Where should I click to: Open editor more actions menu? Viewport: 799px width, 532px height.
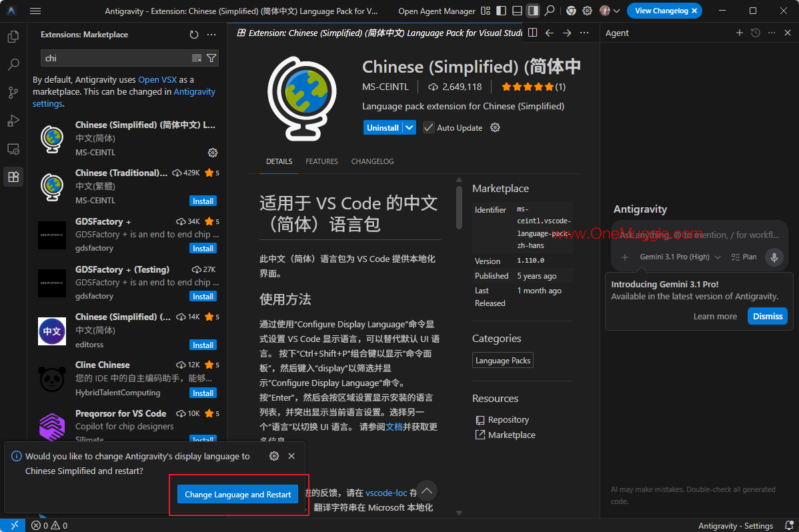[584, 33]
